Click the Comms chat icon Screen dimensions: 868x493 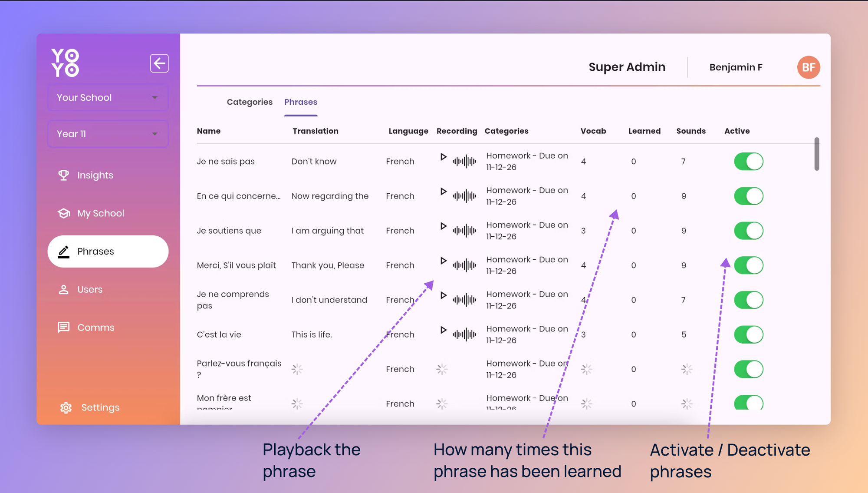coord(64,328)
